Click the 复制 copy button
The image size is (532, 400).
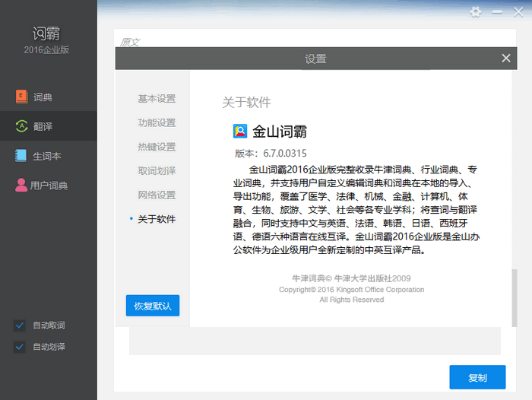coord(477,377)
